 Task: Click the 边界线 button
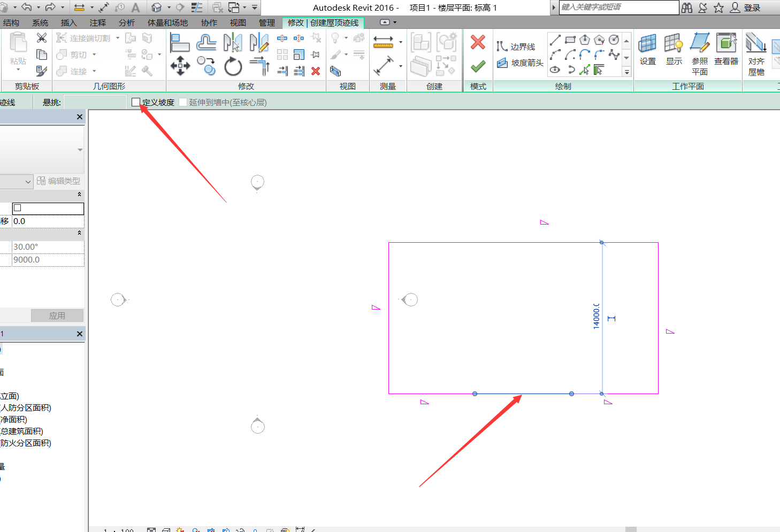pos(516,47)
